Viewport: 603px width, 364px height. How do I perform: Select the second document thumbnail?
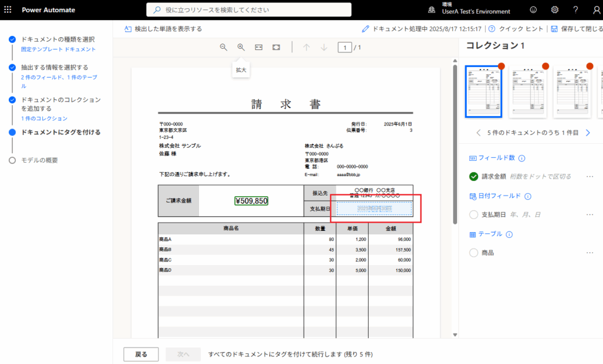(x=528, y=91)
